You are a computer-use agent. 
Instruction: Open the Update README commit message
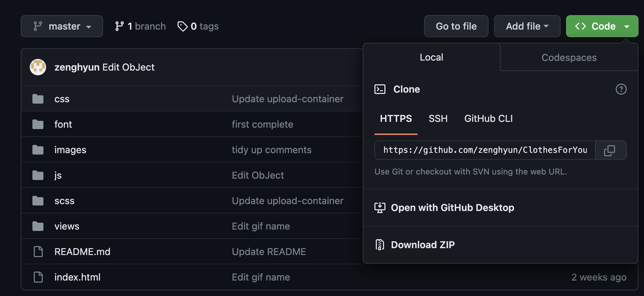click(269, 252)
